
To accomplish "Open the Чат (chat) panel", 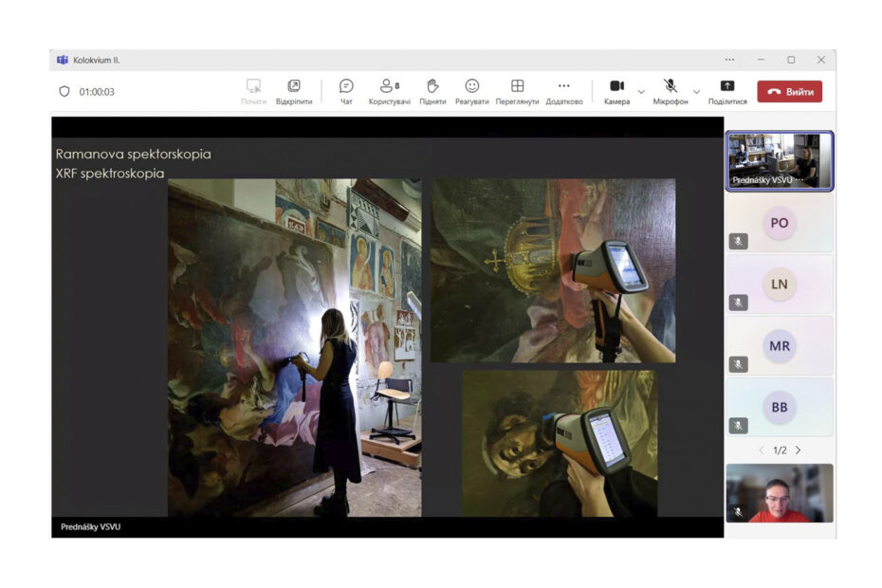I will coord(346,92).
